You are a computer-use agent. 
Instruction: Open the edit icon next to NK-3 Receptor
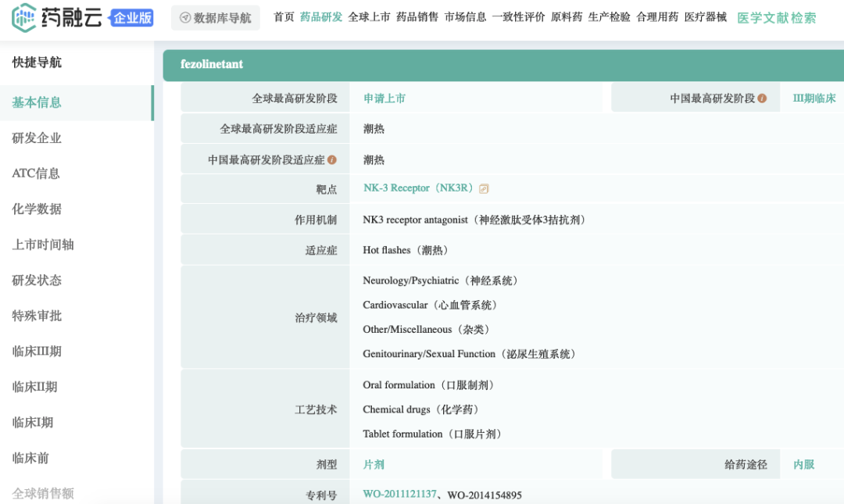coord(484,188)
